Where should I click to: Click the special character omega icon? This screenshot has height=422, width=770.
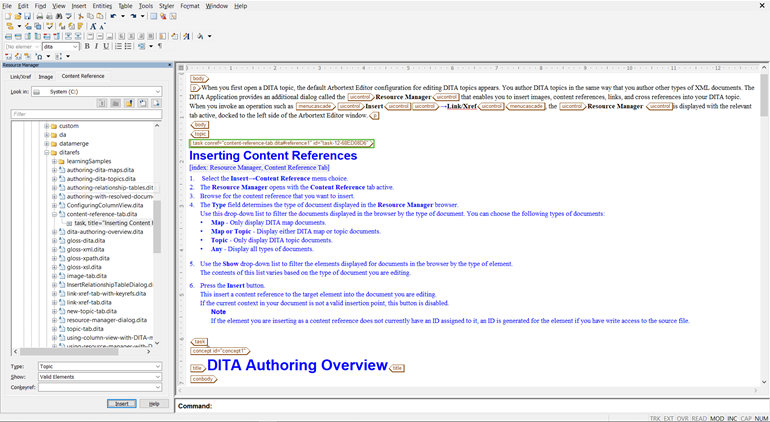pos(39,56)
